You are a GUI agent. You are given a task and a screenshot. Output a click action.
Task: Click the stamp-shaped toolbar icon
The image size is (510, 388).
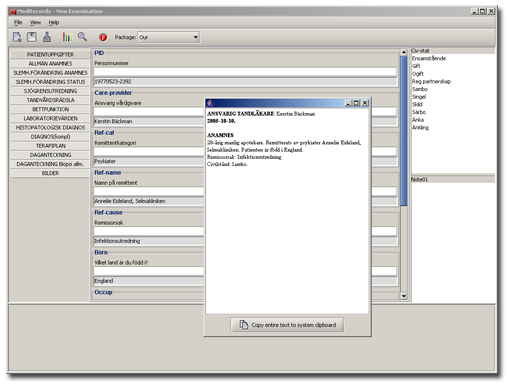[47, 37]
